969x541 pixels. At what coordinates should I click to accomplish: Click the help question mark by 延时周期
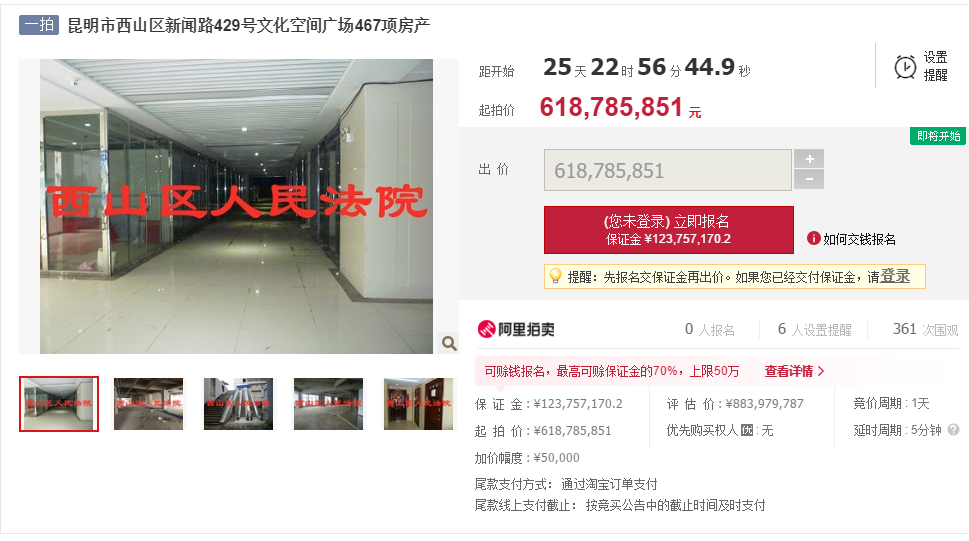point(954,430)
